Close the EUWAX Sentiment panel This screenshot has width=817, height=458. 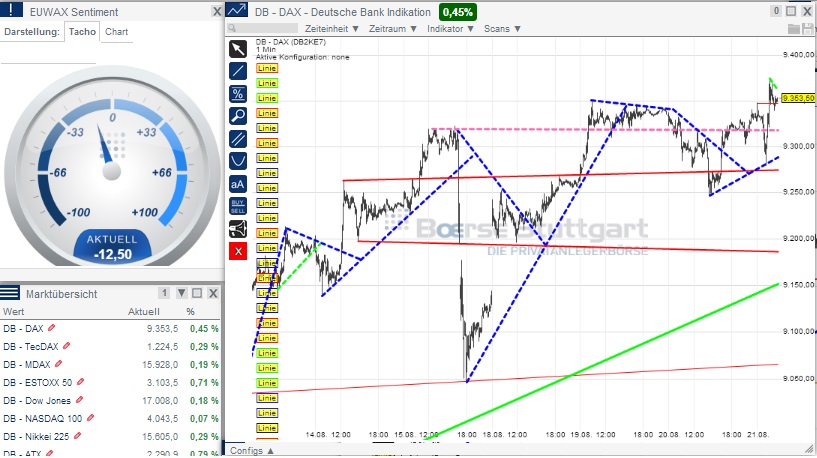point(217,11)
